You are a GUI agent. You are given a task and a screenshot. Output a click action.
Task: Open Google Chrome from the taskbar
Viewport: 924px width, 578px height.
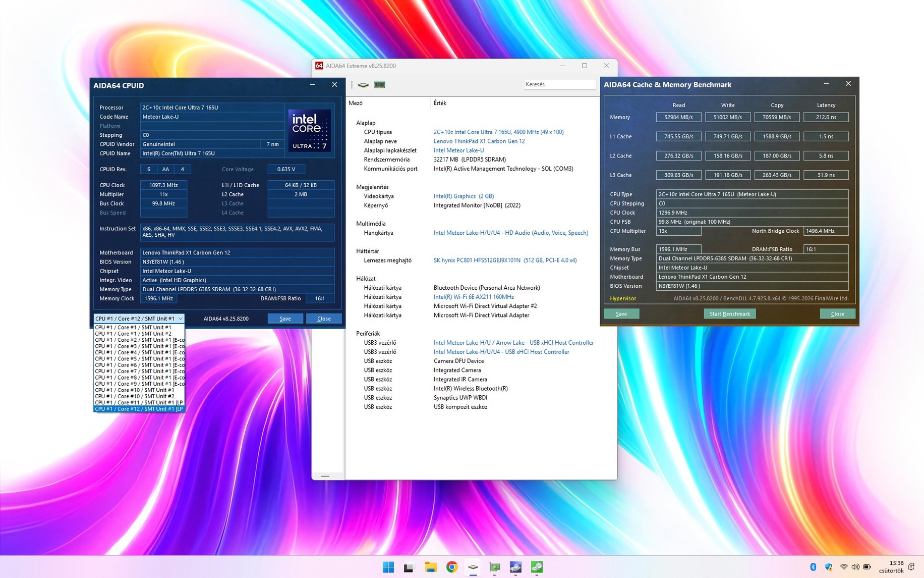point(452,567)
